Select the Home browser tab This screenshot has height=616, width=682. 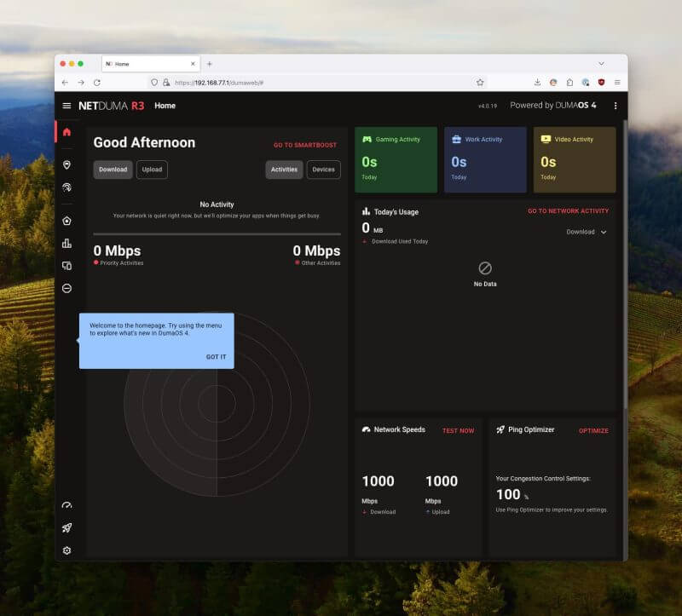151,64
